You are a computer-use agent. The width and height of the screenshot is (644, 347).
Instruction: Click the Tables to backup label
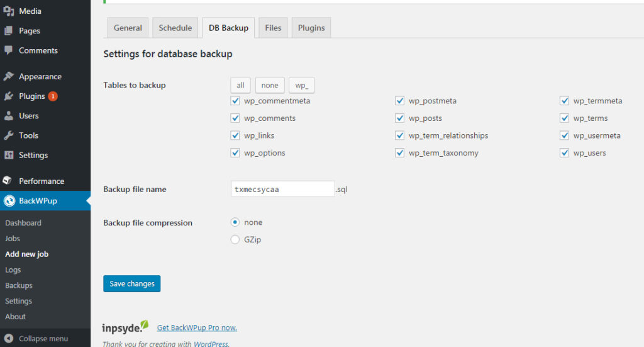135,85
